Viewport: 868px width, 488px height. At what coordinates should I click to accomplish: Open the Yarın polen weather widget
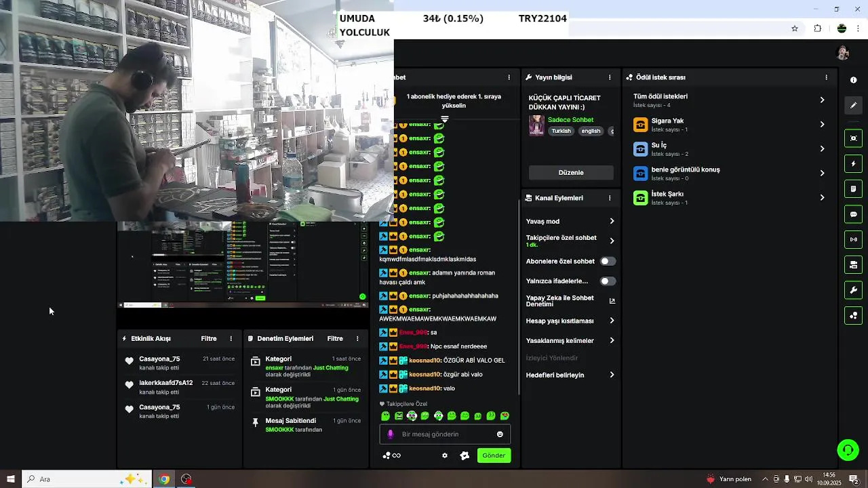coord(729,479)
